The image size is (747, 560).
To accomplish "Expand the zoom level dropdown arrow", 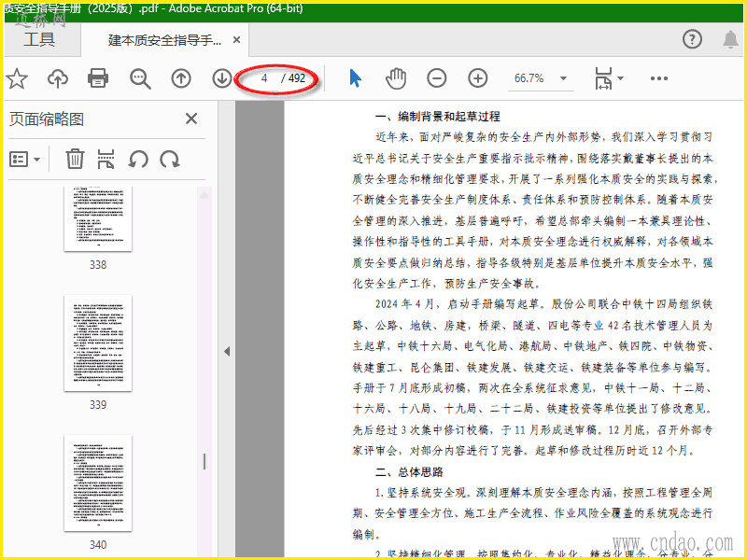I will click(x=564, y=78).
